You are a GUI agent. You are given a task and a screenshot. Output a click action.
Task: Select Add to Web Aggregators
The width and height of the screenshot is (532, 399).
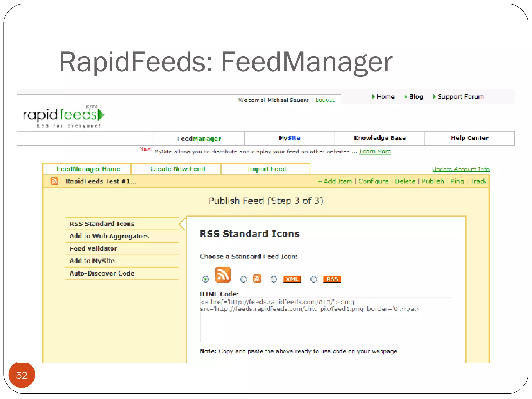pyautogui.click(x=122, y=236)
